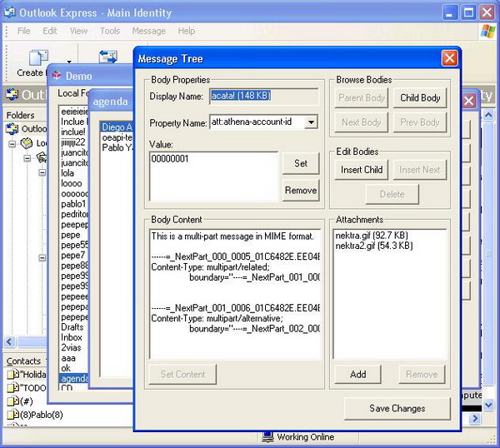Image resolution: width=500 pixels, height=448 pixels.
Task: Click the Next Body button
Action: pos(362,122)
